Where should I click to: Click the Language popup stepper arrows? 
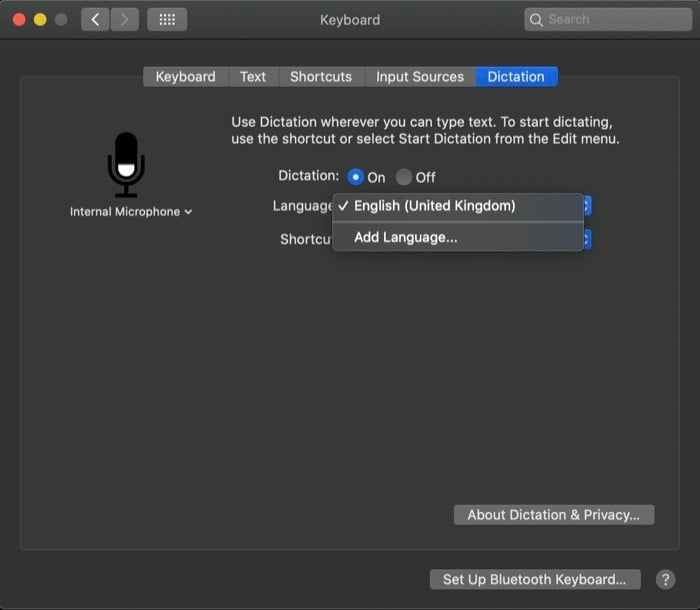pyautogui.click(x=587, y=206)
